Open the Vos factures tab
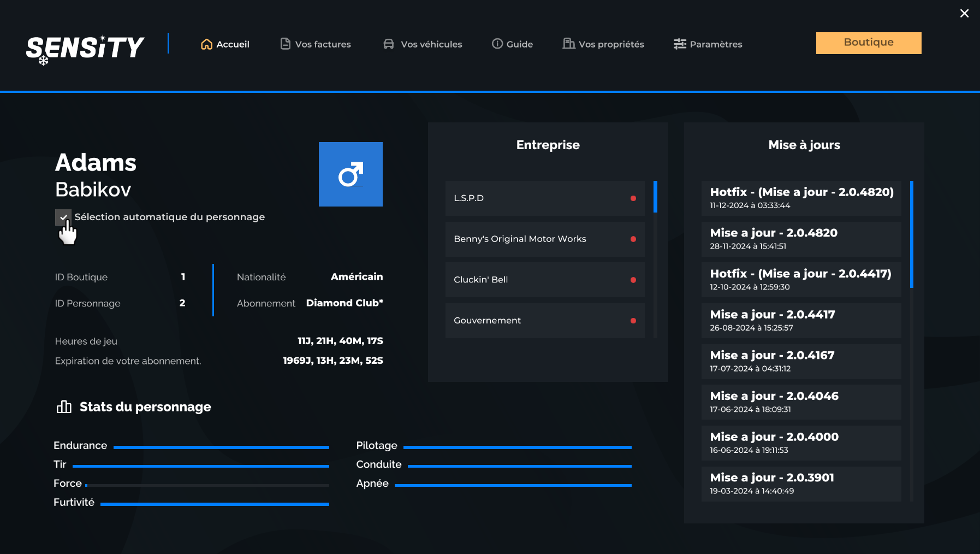 (x=316, y=44)
